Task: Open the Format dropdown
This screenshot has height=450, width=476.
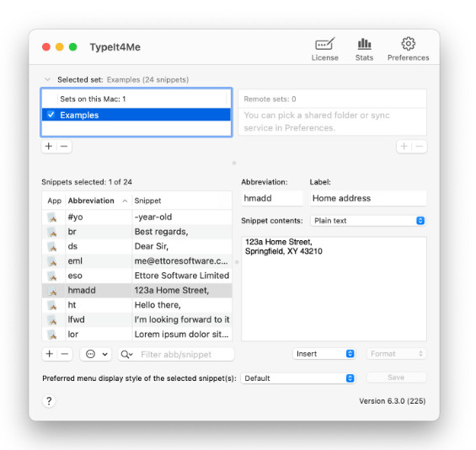Action: point(397,354)
